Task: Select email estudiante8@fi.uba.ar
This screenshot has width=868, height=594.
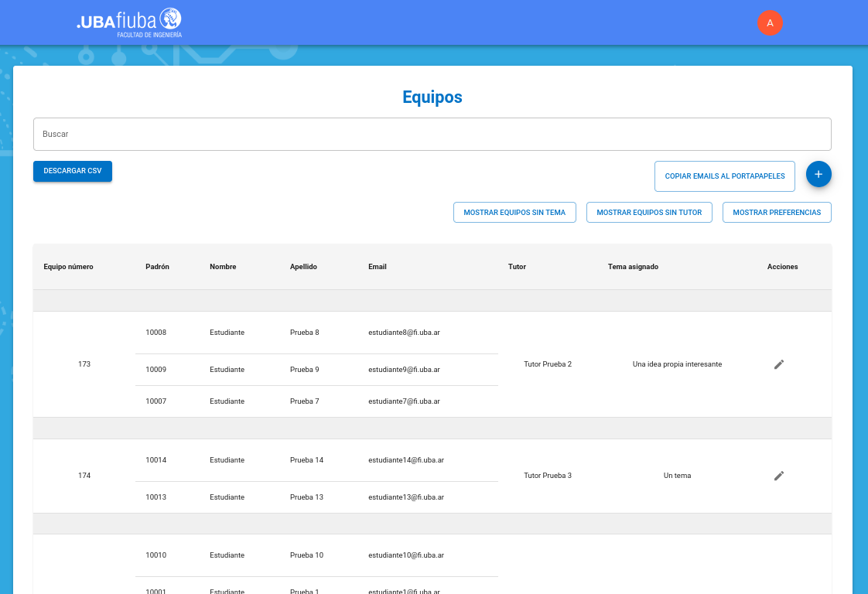Action: pyautogui.click(x=404, y=333)
